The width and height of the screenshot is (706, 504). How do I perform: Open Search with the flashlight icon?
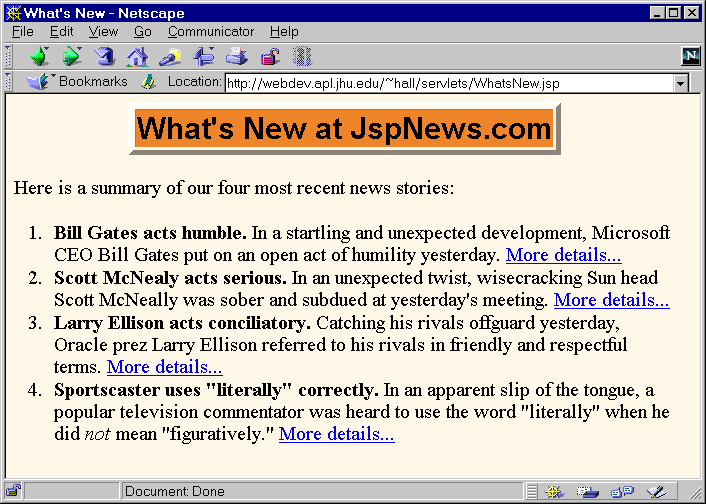170,57
